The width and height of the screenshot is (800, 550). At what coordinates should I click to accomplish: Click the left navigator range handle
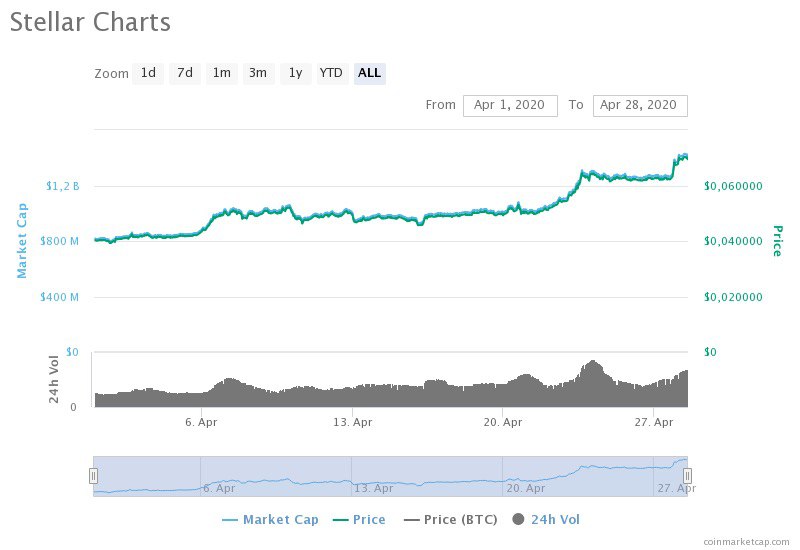point(93,476)
